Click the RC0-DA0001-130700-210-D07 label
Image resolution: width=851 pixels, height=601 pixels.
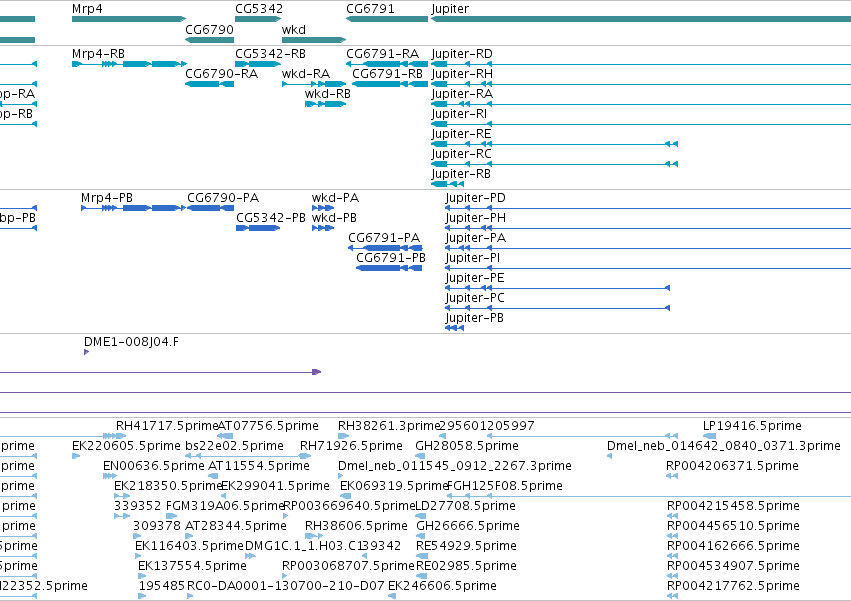(x=285, y=586)
